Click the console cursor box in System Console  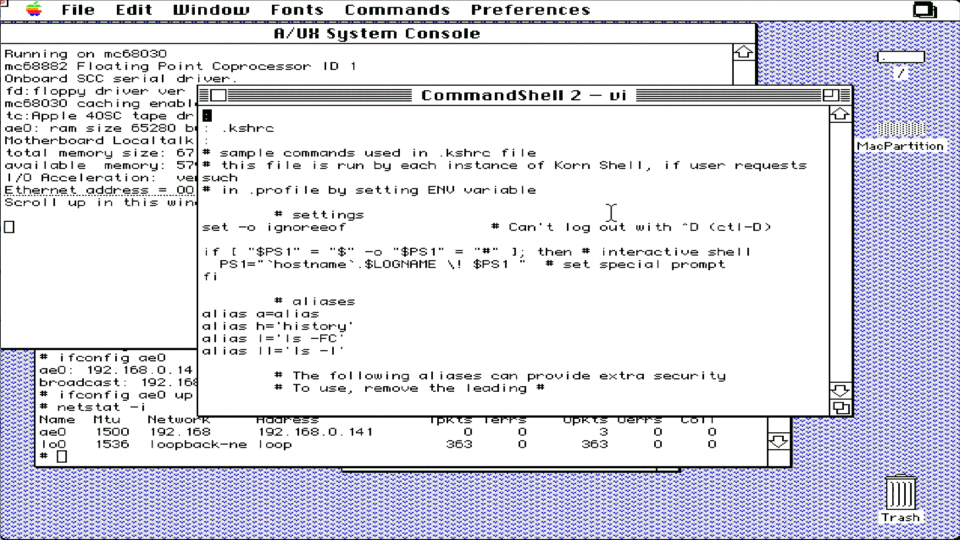9,227
